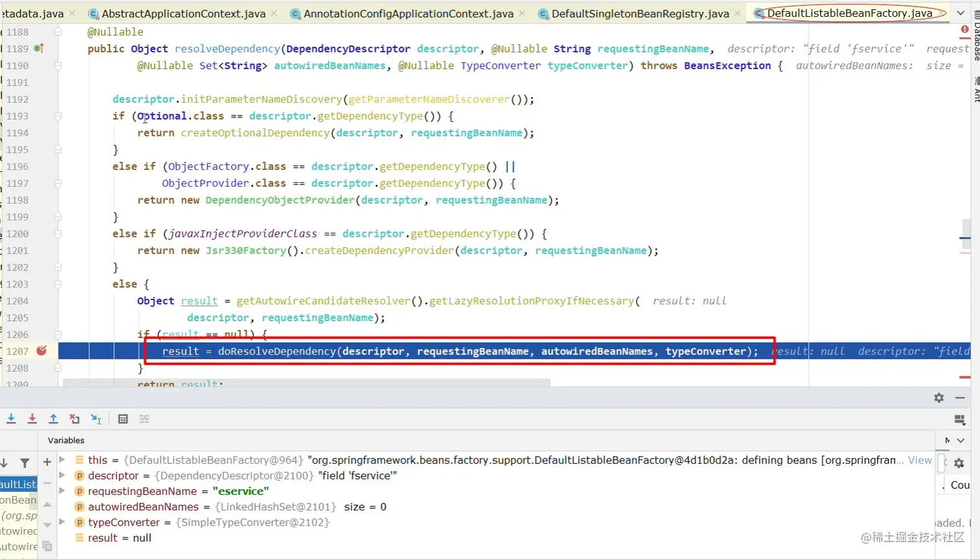Click the Run to Cursor icon
The width and height of the screenshot is (980, 559).
click(x=96, y=419)
